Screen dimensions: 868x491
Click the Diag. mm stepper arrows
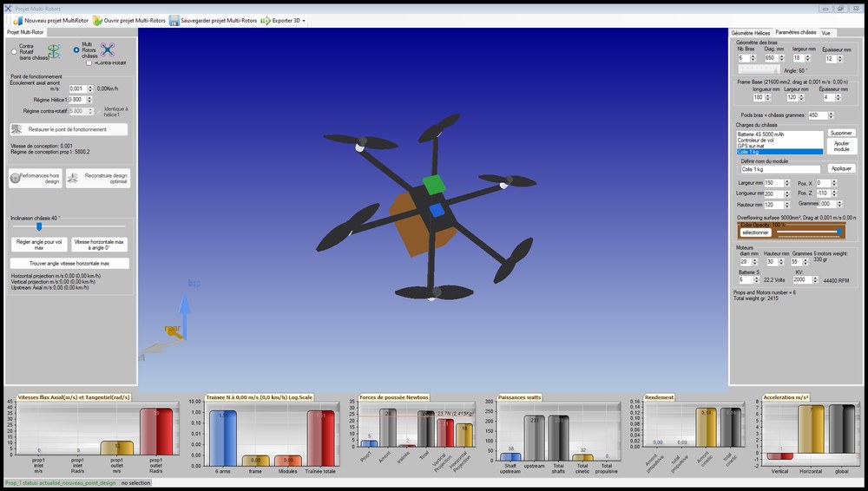tap(781, 58)
